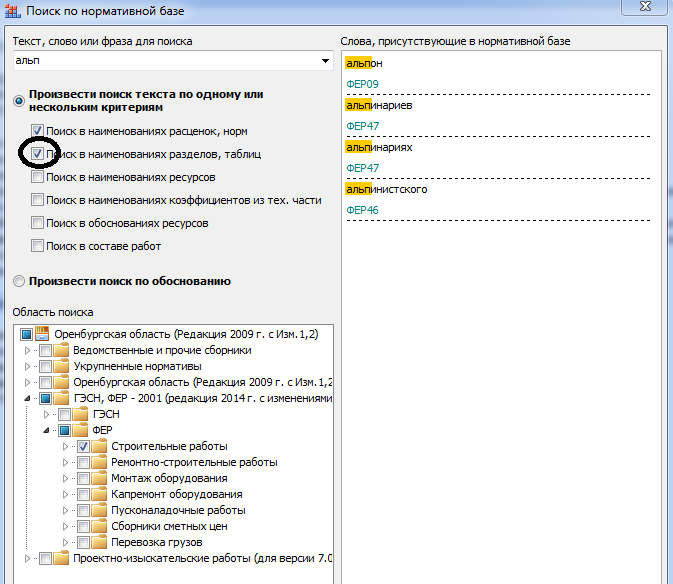The image size is (673, 584).
Task: Open search text dropdown arrow
Action: (325, 61)
